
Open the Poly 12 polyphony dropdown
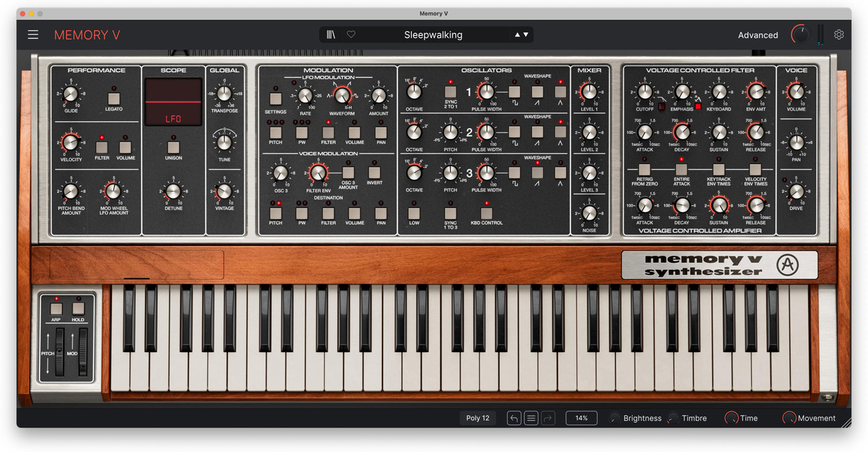[477, 418]
